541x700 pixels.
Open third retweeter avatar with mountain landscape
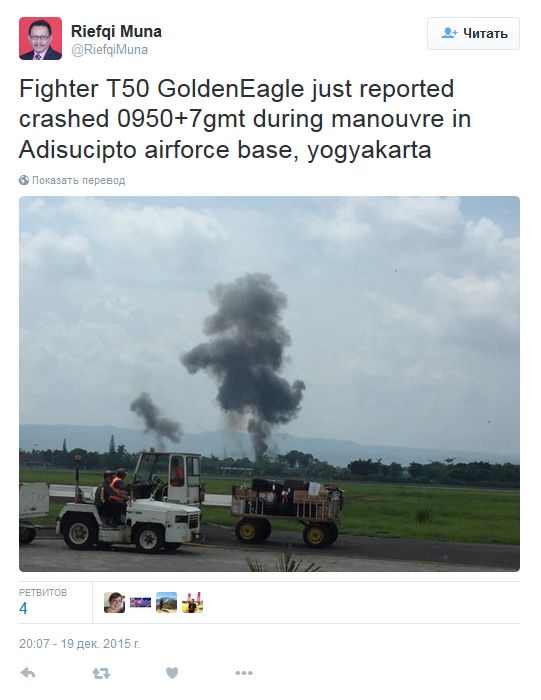click(x=166, y=603)
